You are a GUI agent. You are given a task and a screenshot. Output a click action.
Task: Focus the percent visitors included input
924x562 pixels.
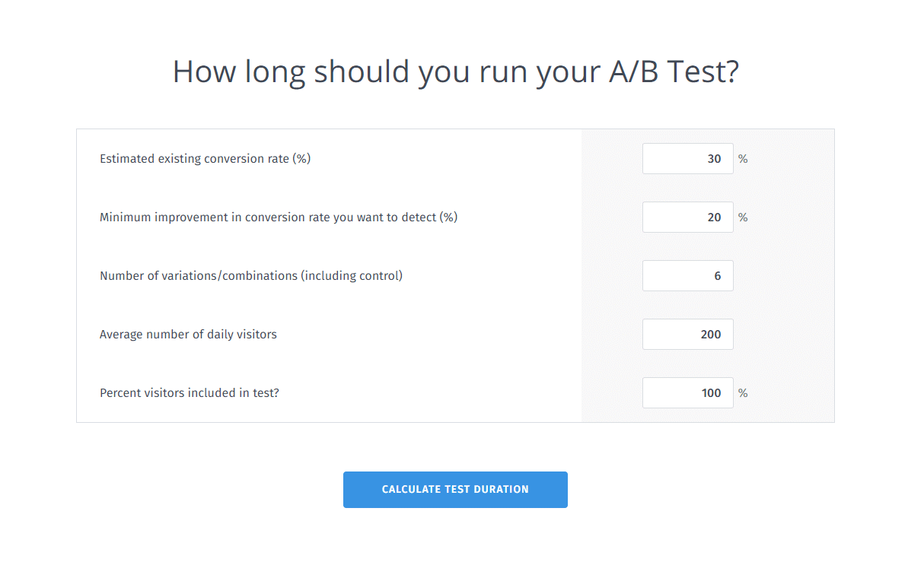[x=687, y=393]
